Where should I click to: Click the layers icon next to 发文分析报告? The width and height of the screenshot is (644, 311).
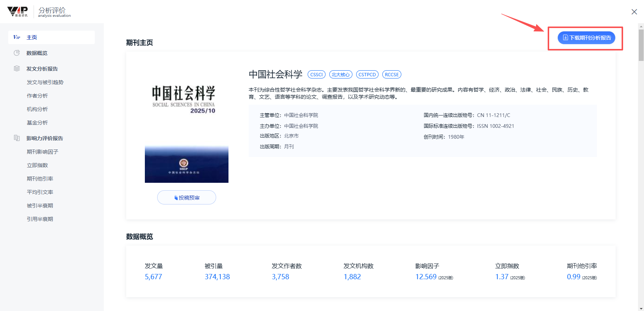point(17,68)
